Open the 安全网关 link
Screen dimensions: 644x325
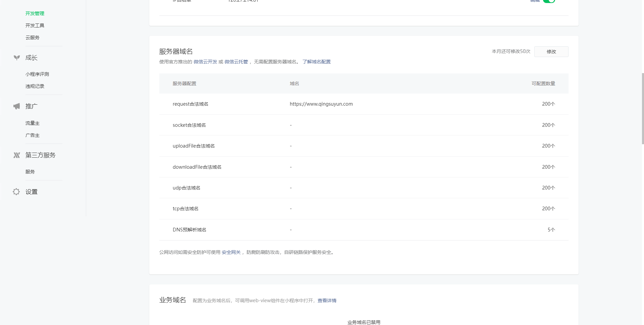click(231, 252)
